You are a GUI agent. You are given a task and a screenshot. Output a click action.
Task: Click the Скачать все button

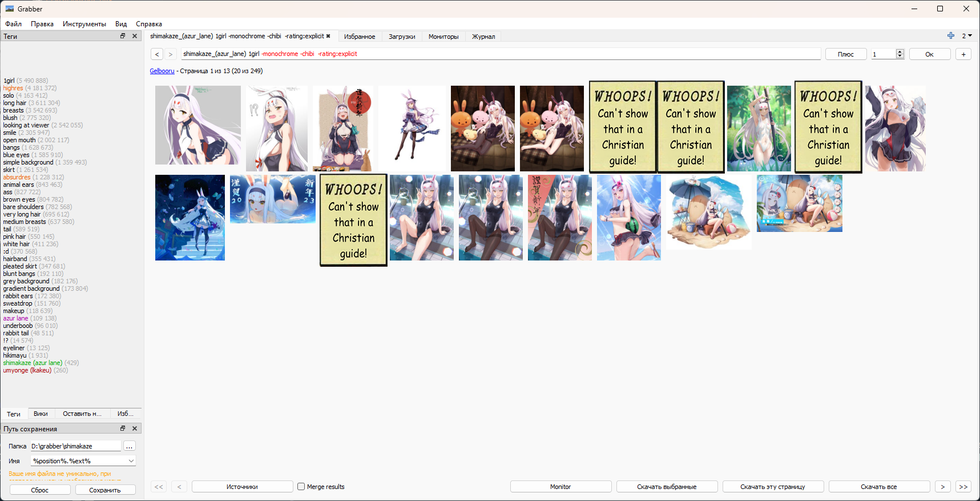pyautogui.click(x=879, y=487)
